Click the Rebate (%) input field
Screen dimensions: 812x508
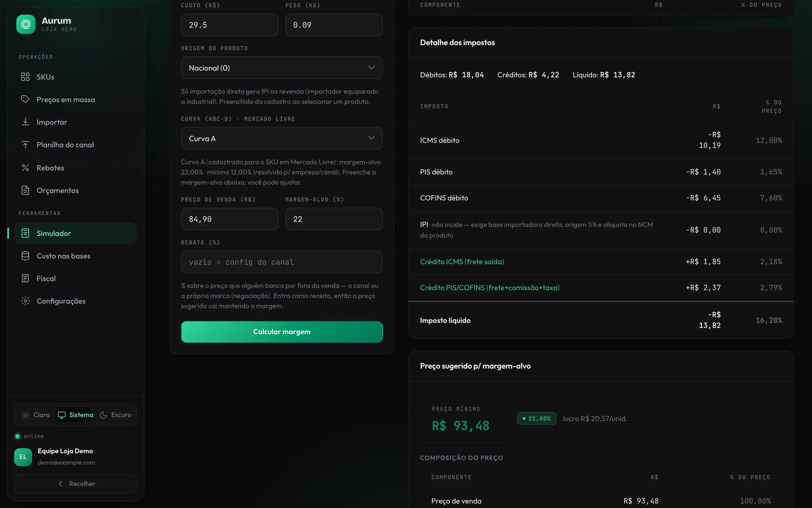[x=282, y=262]
